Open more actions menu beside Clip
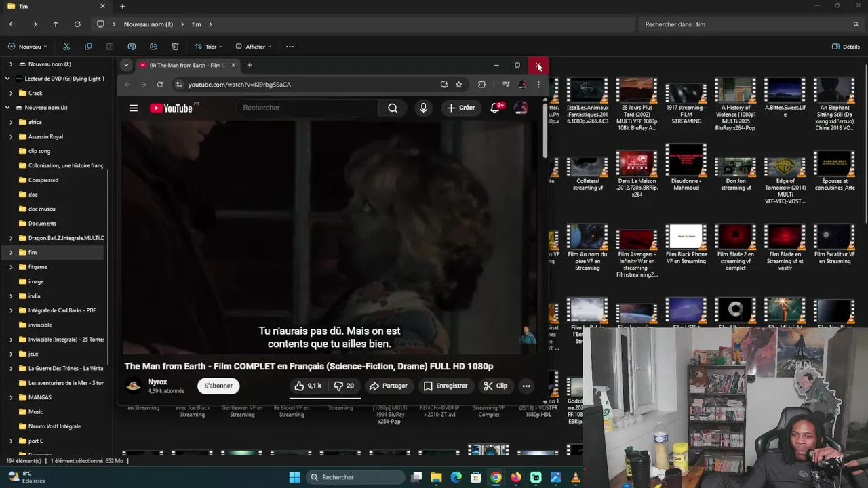 tap(526, 386)
